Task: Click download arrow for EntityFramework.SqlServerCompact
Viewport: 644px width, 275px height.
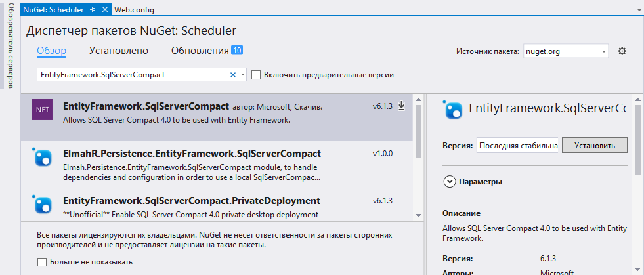Action: [402, 106]
